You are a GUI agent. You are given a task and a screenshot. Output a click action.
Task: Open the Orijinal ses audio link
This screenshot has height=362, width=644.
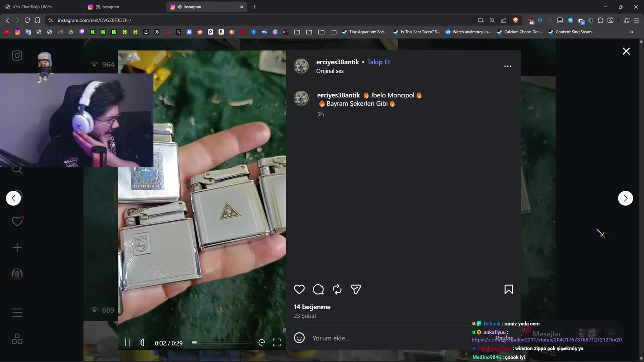pyautogui.click(x=330, y=71)
